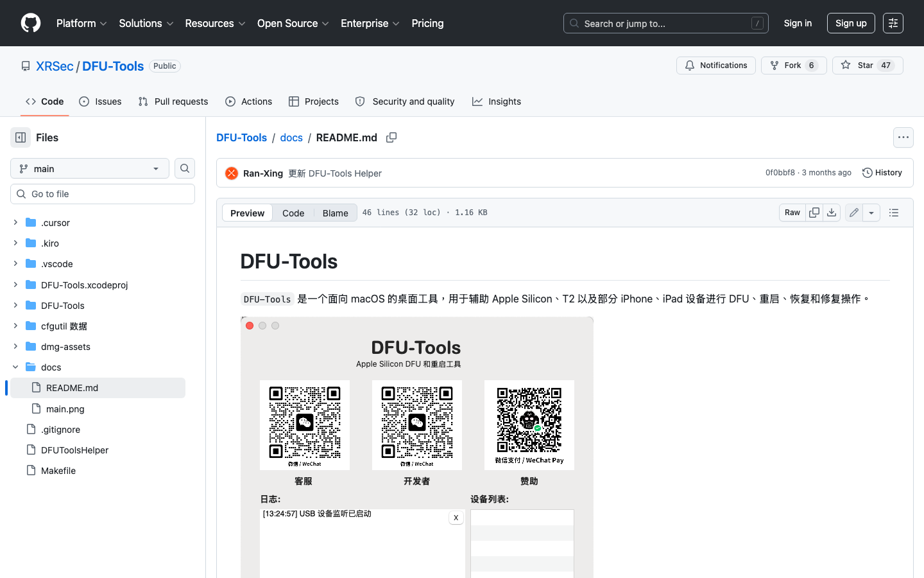
Task: Focus the Go to file field
Action: (x=103, y=194)
